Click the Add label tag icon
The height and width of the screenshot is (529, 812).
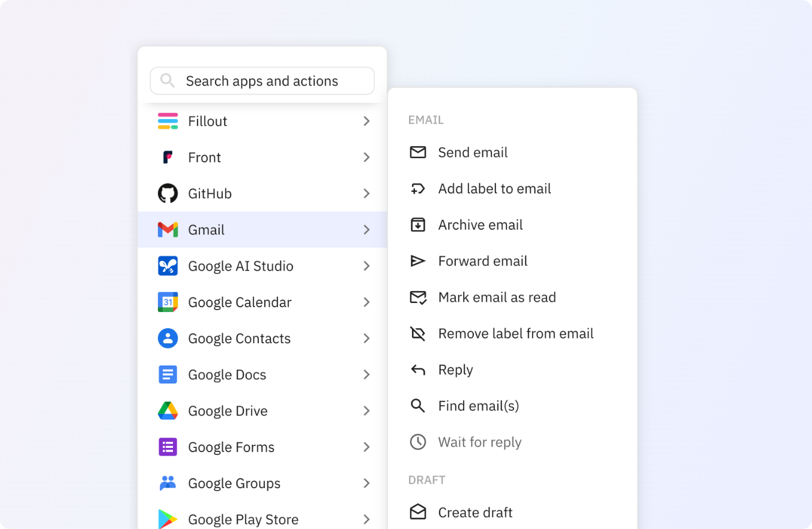tap(418, 189)
